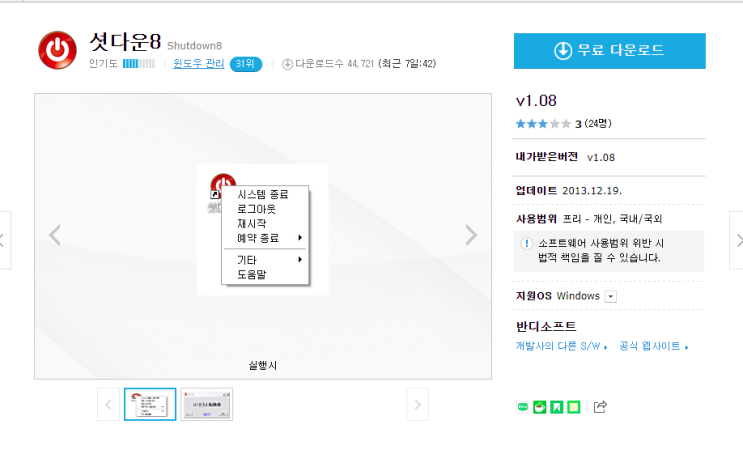Share to Naver Cafe cup icon
This screenshot has height=450, width=743.
(x=540, y=407)
